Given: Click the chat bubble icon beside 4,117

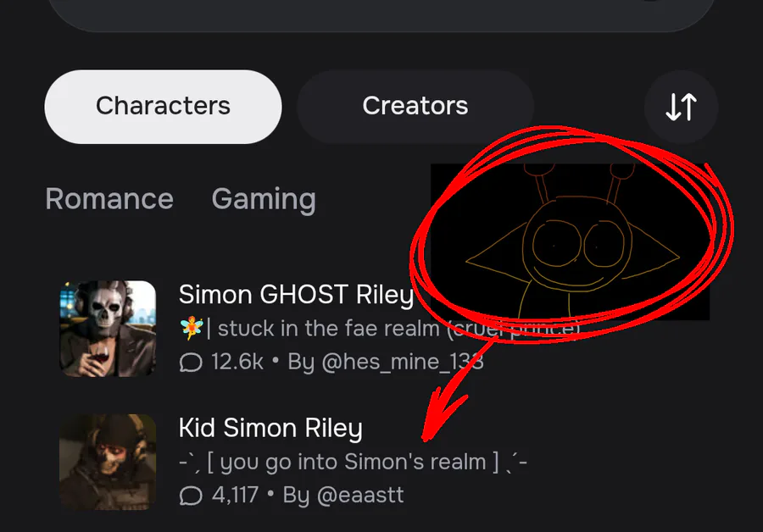Looking at the screenshot, I should [191, 496].
